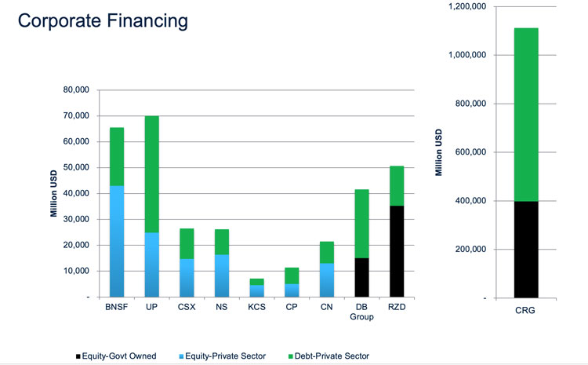Click the 400,000 axis value
588x365 pixels.
click(470, 200)
